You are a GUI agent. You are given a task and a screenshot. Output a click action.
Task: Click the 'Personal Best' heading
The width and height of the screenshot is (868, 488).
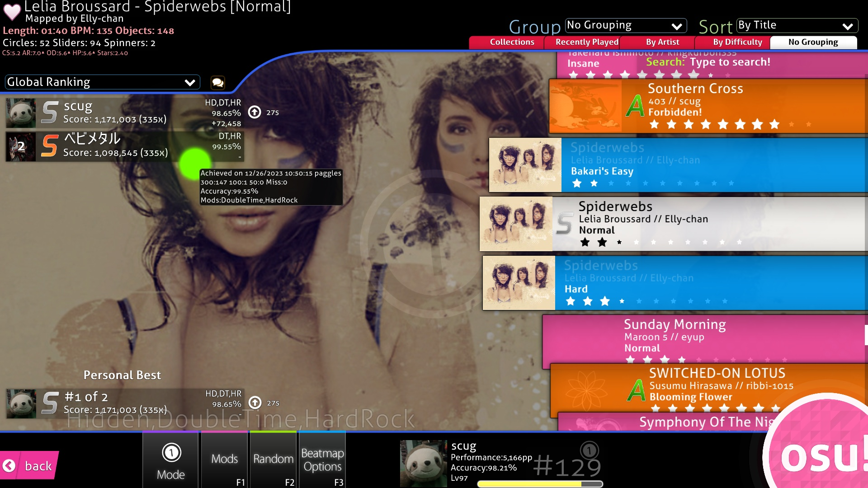122,375
